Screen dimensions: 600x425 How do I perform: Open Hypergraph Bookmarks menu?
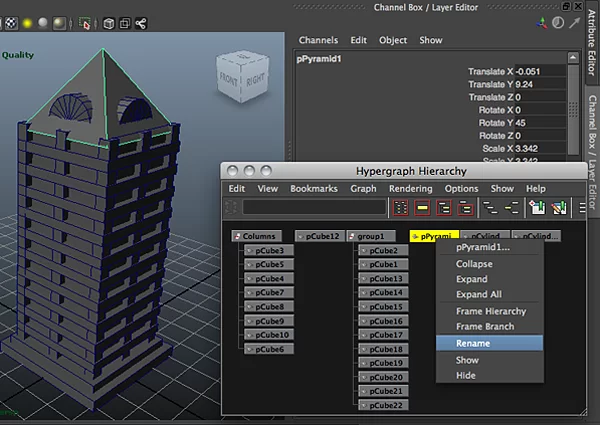click(314, 189)
